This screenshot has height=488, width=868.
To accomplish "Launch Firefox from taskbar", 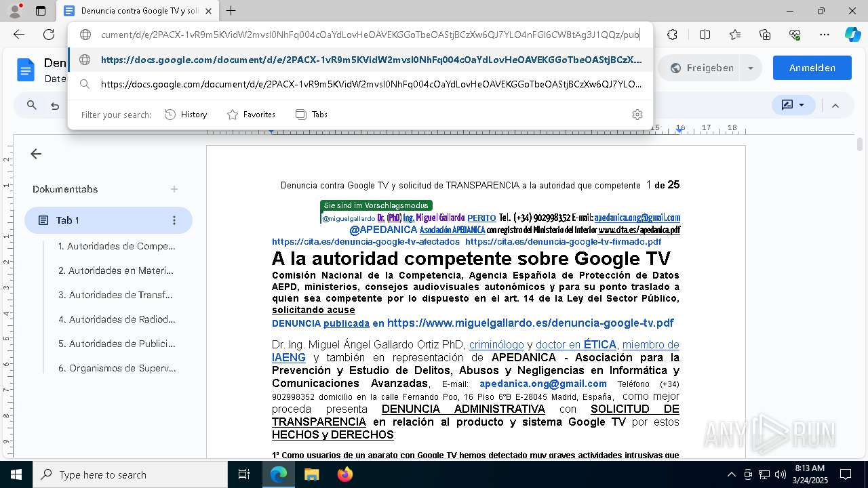I will (344, 474).
